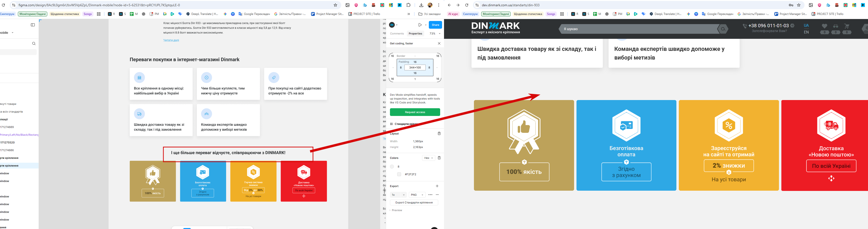Expand the export Preview section
Screen dimensions: 868x229
(x=396, y=210)
